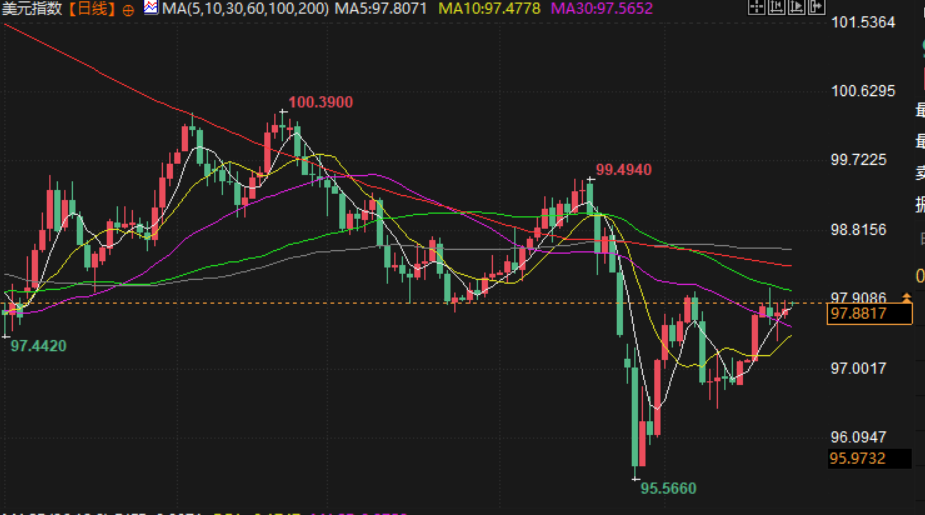
Task: Click the exit-arrow icon in the chart toolbar
Action: 816,7
